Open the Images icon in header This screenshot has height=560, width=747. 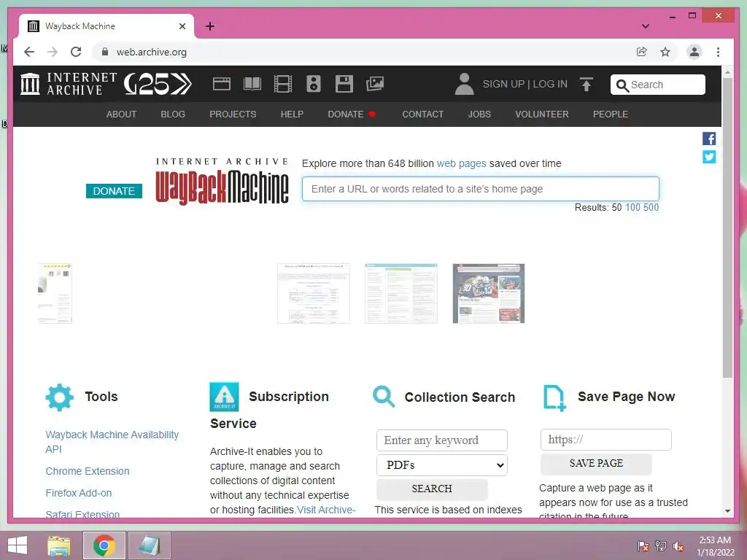374,85
